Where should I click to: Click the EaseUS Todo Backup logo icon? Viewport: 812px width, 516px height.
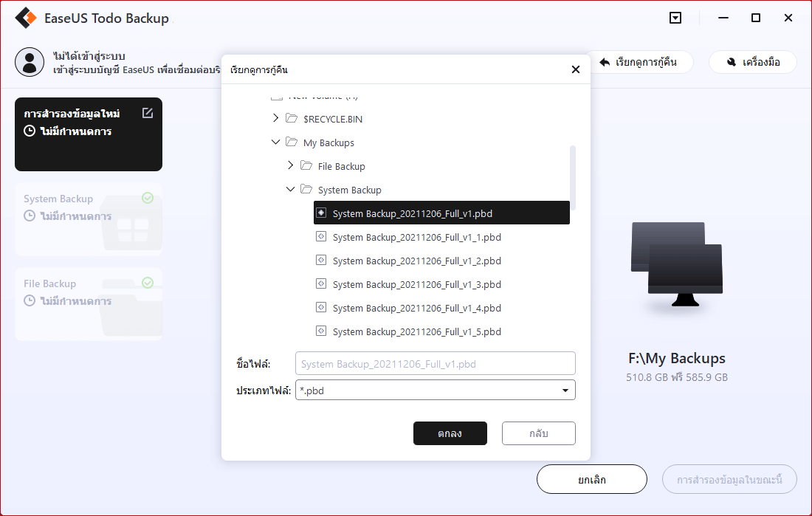26,18
